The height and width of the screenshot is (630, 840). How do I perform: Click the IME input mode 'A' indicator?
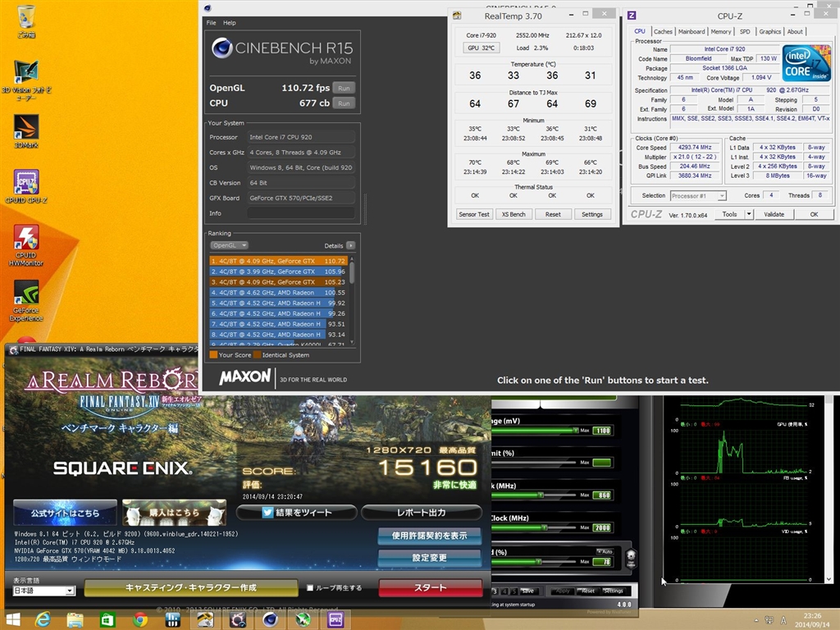click(x=783, y=620)
